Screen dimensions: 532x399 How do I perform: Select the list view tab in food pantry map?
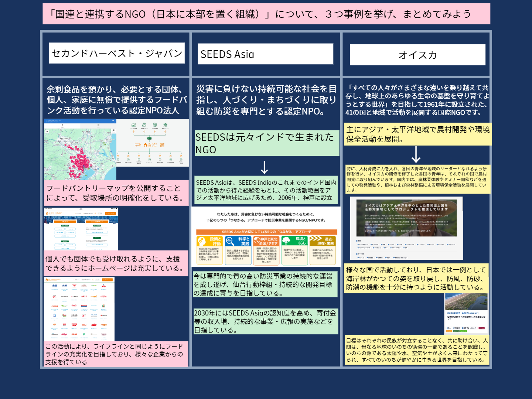pos(98,126)
